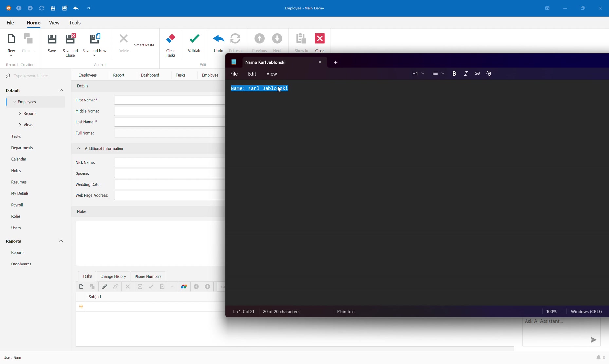Open My Details in the navigation
This screenshot has width=609, height=364.
point(20,194)
